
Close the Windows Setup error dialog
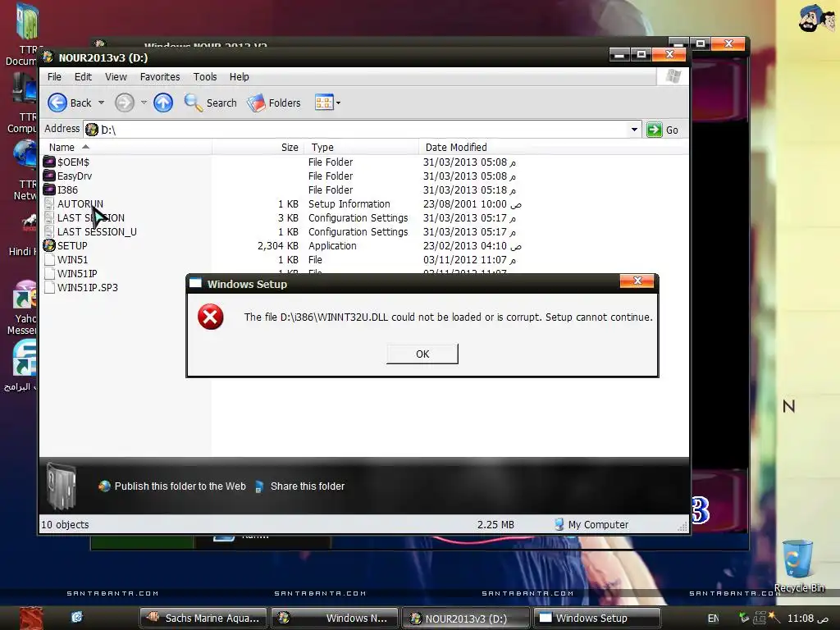pyautogui.click(x=637, y=281)
